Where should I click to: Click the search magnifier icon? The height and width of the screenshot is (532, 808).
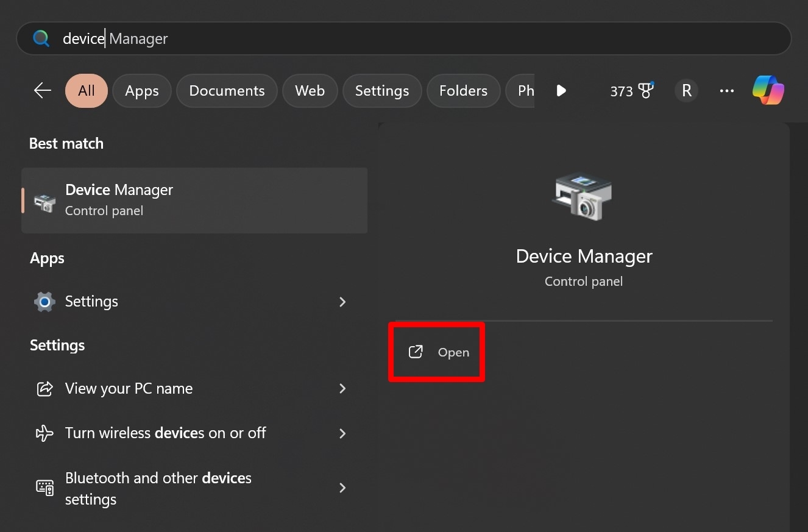(x=41, y=38)
